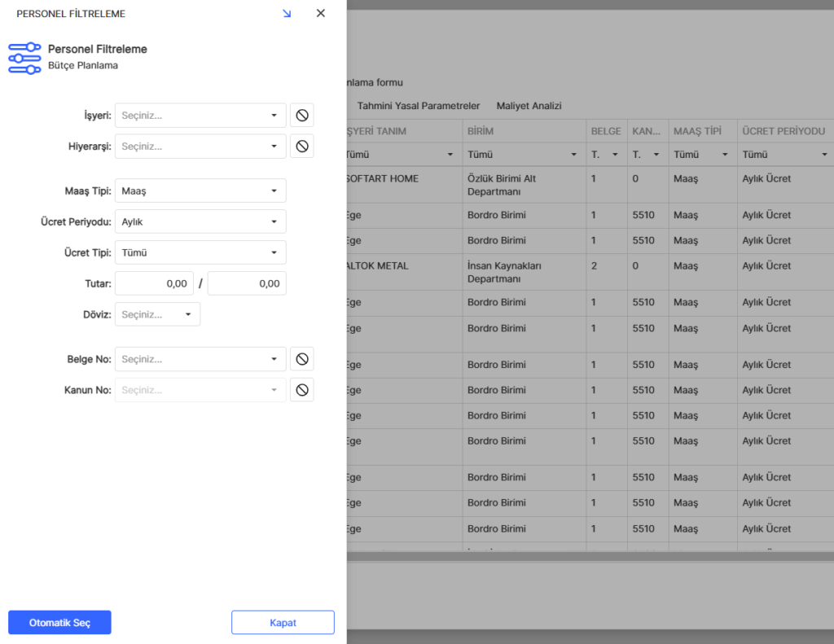
Task: Clear the İşyeri selection with the ban icon
Action: [301, 116]
